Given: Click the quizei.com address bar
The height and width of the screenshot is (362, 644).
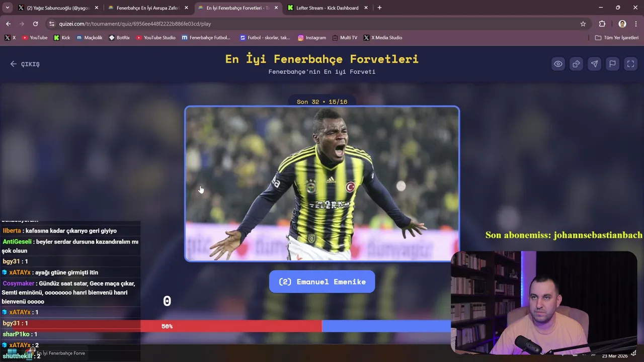Looking at the screenshot, I should pyautogui.click(x=317, y=24).
